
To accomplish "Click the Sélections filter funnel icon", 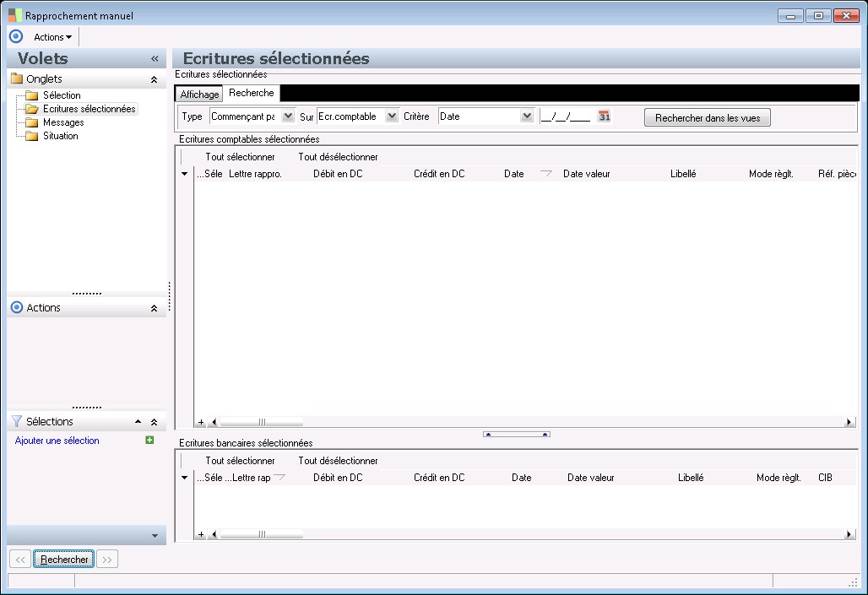I will pos(17,421).
